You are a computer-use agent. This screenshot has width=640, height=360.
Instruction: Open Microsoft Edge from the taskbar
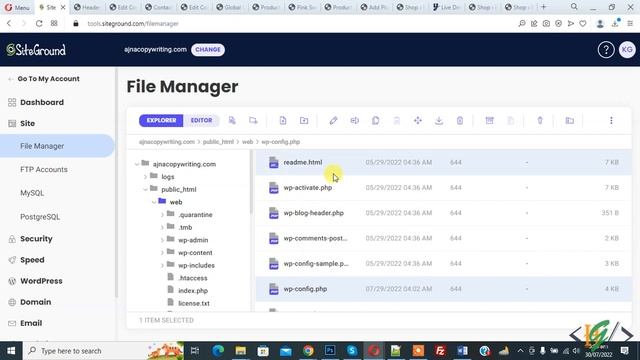point(218,351)
